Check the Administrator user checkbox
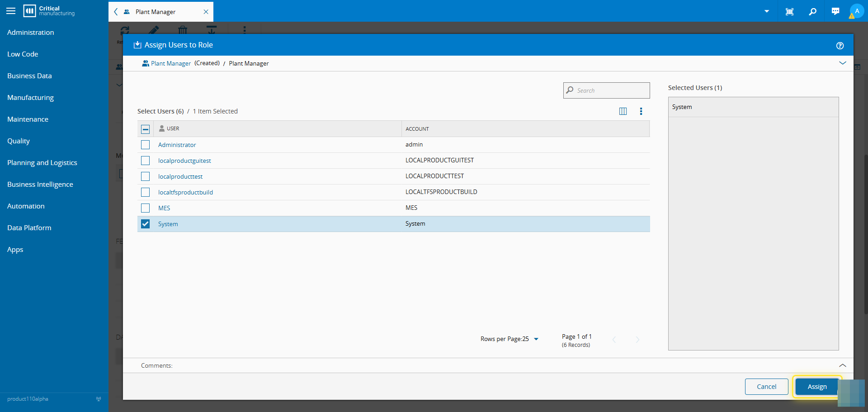 pyautogui.click(x=145, y=145)
